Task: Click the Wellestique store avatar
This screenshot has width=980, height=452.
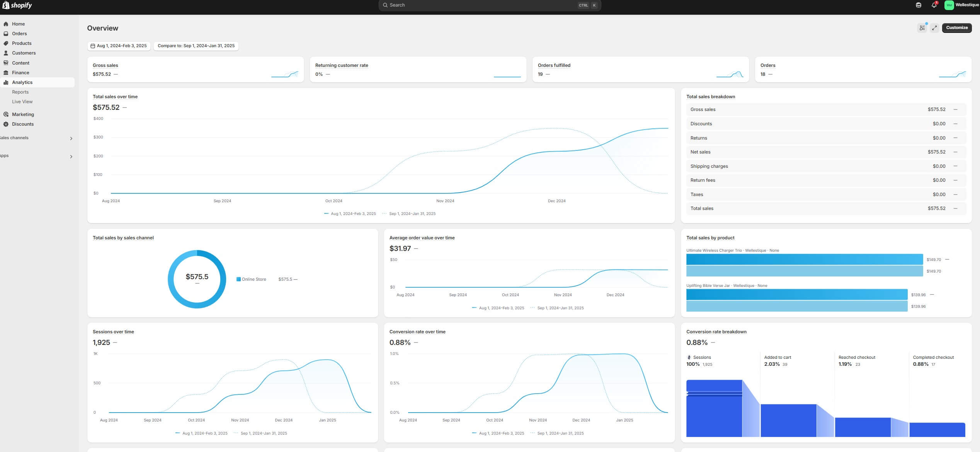Action: coord(949,5)
